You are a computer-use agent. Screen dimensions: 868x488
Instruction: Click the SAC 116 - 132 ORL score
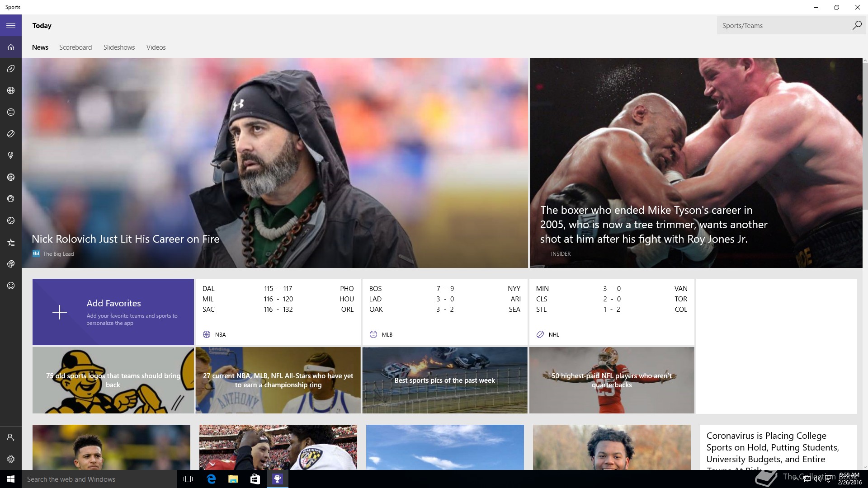(278, 309)
